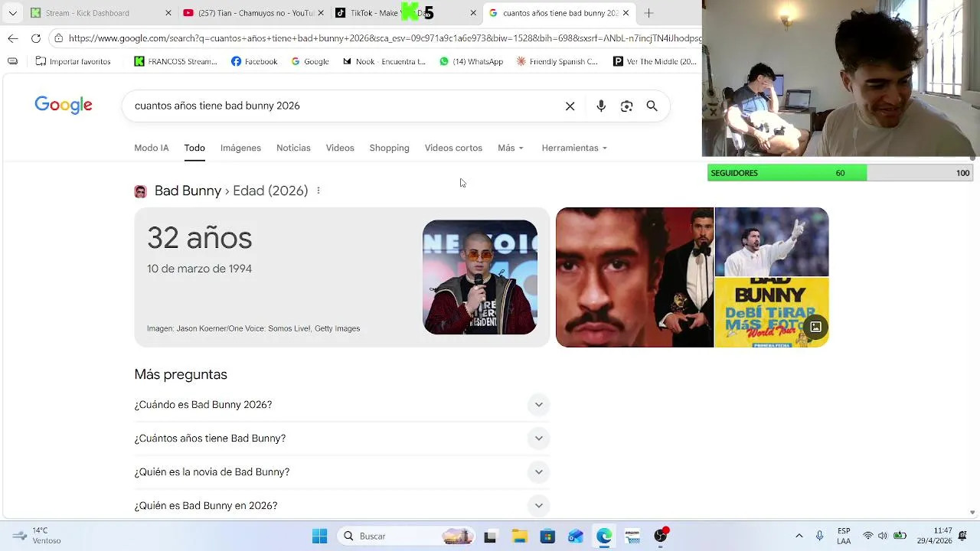This screenshot has width=980, height=551.
Task: Select the Noticias results tab
Action: click(x=293, y=148)
